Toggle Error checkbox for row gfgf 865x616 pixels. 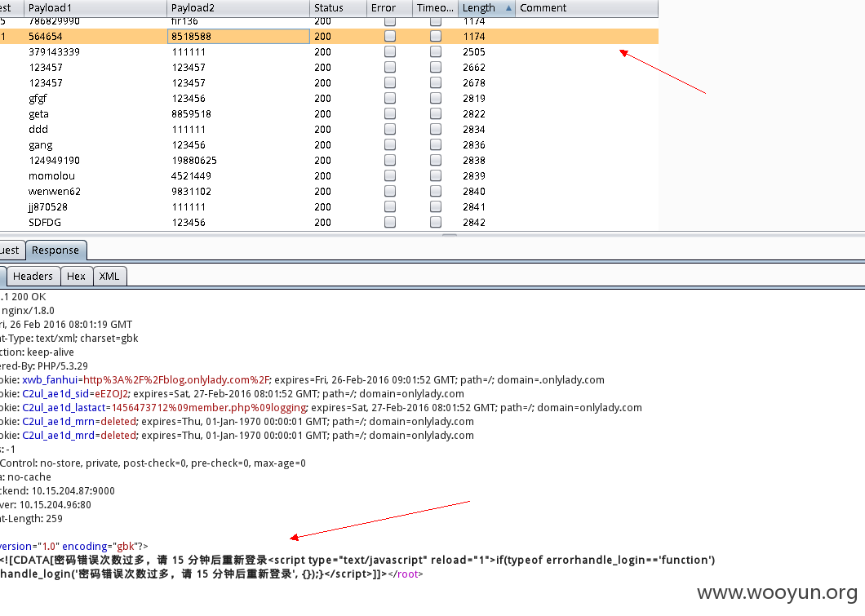390,98
